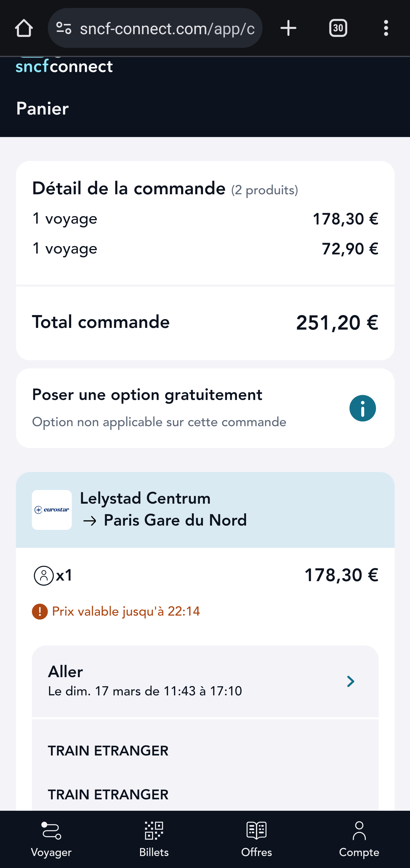
Task: Tap the Eurostar logo thumbnail
Action: pyautogui.click(x=52, y=509)
